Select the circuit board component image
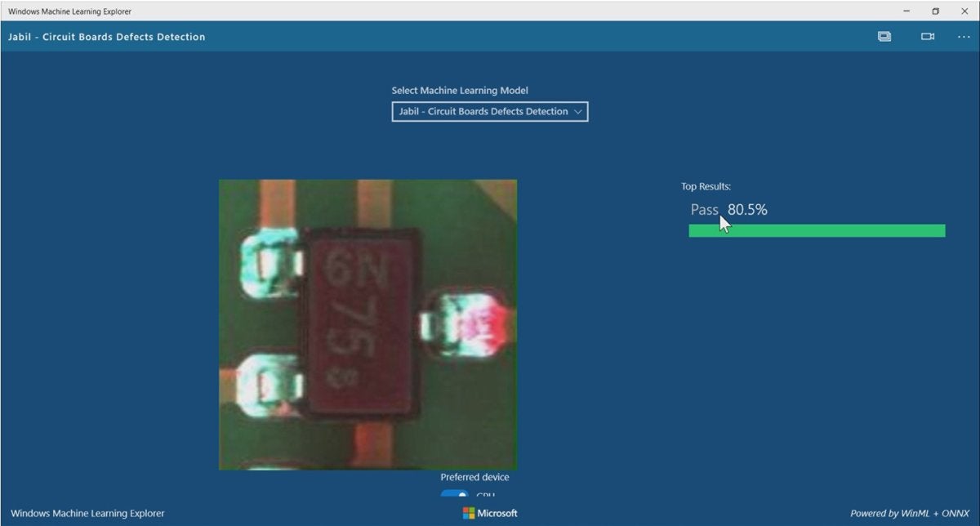 (x=367, y=324)
